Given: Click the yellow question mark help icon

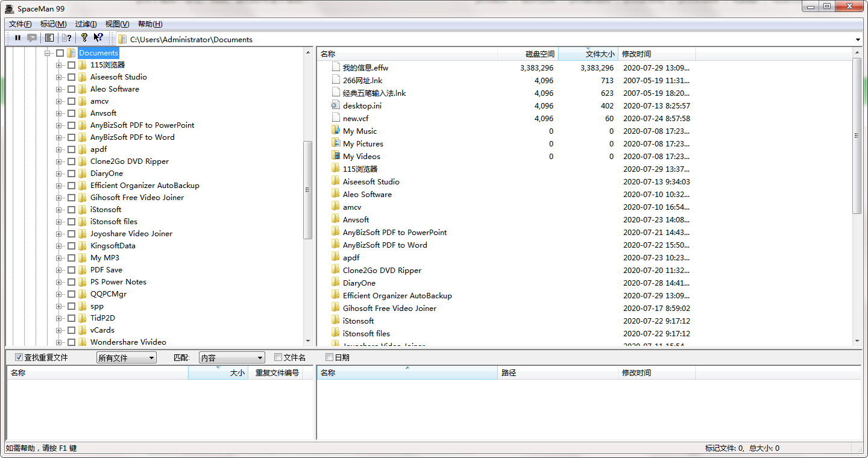Looking at the screenshot, I should (x=84, y=38).
